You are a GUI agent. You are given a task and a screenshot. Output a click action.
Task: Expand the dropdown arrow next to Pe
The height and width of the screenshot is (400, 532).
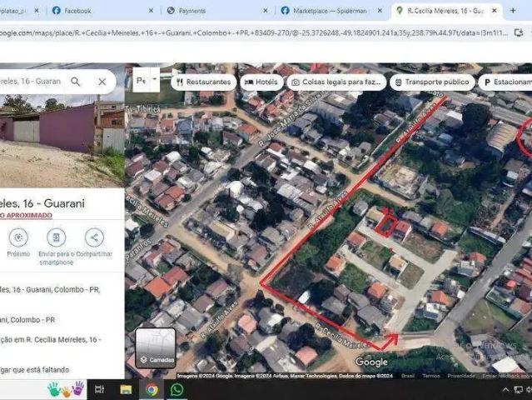pos(155,79)
